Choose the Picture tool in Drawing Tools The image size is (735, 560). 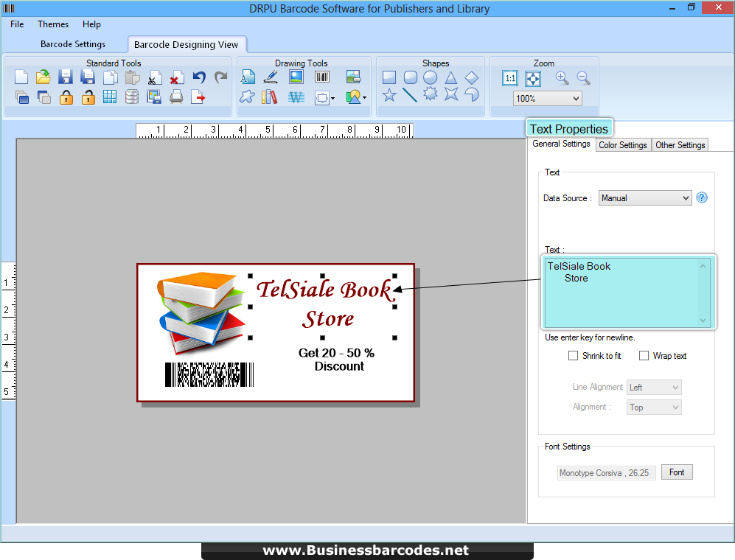tap(297, 76)
